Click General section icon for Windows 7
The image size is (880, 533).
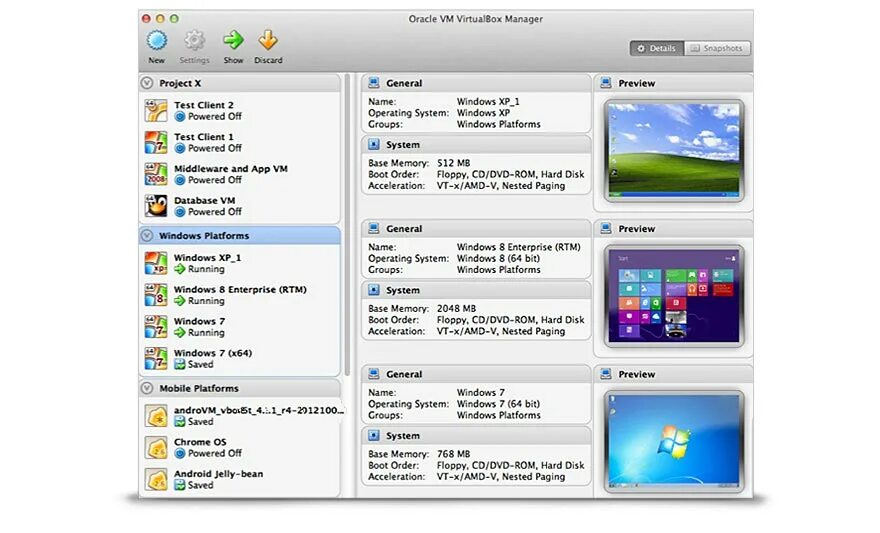pos(373,374)
